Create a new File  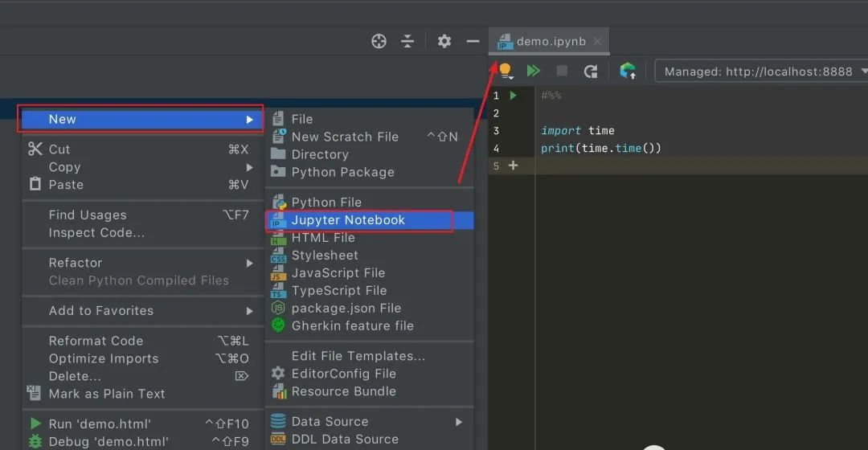(x=369, y=119)
